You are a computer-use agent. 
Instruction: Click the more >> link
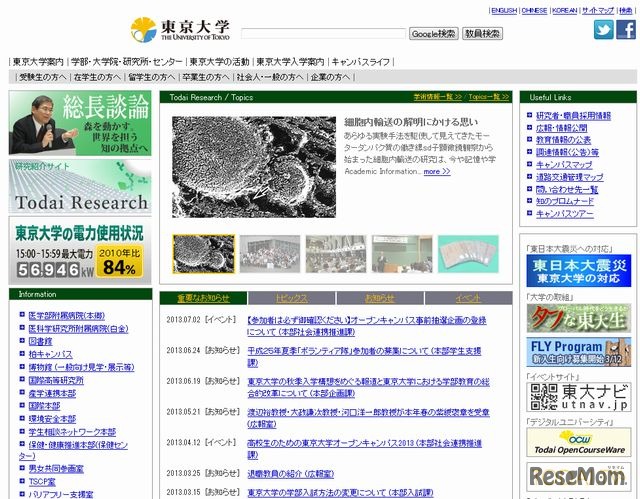tap(437, 171)
